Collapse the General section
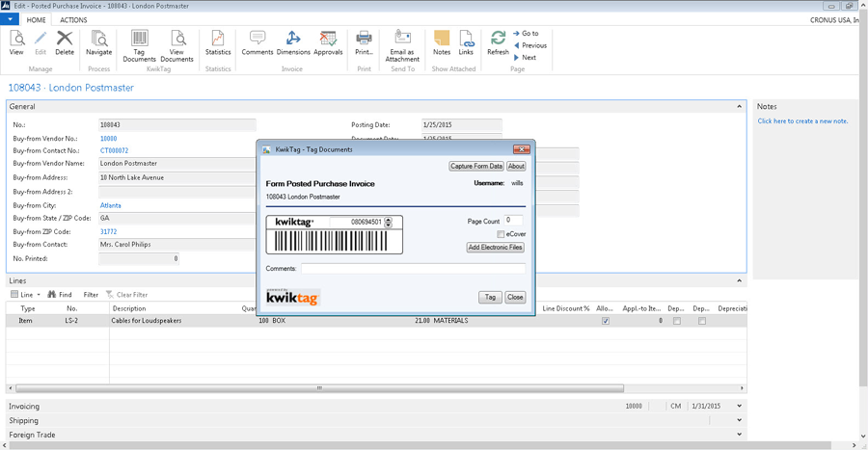868x450 pixels. [x=739, y=106]
